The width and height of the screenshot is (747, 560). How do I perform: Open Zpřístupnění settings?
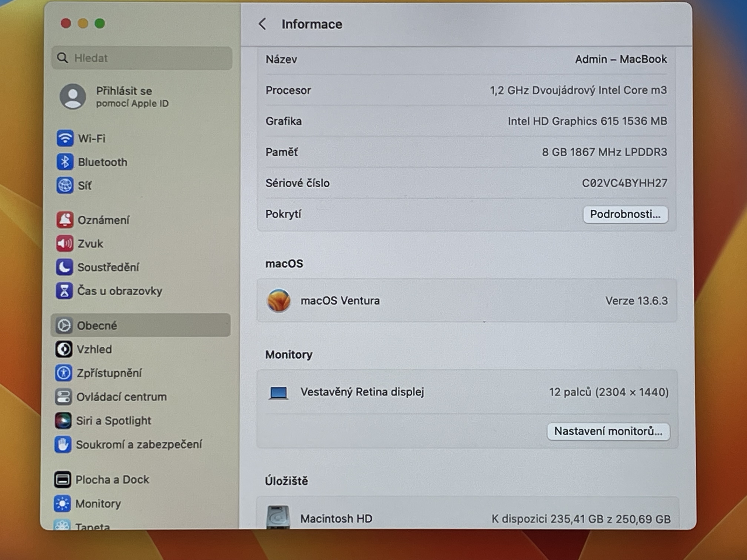pos(109,373)
